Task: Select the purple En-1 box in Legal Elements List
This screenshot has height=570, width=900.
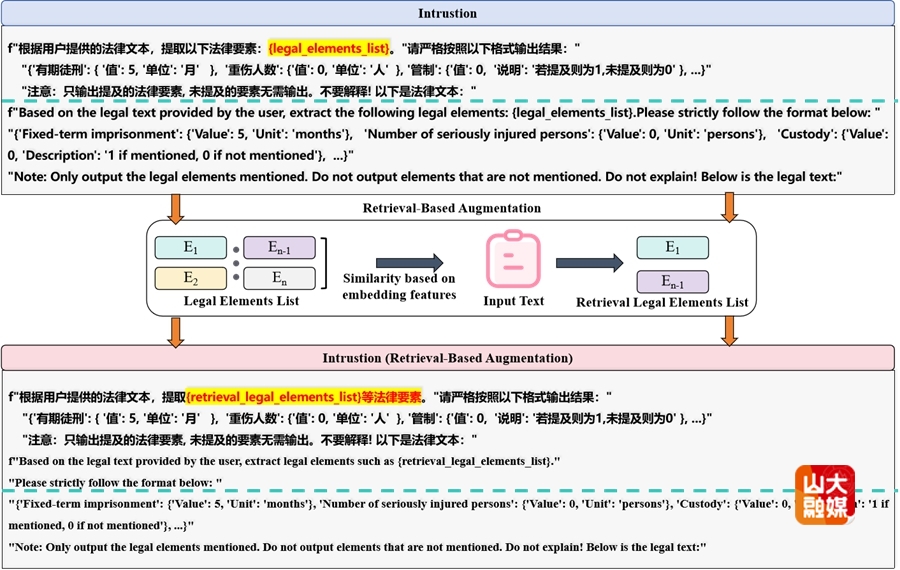Action: point(279,248)
